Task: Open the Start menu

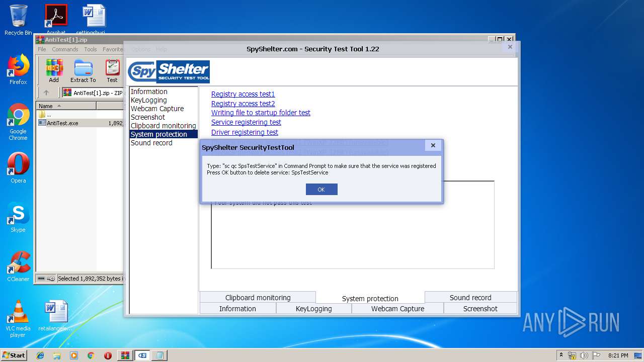Action: click(x=14, y=355)
